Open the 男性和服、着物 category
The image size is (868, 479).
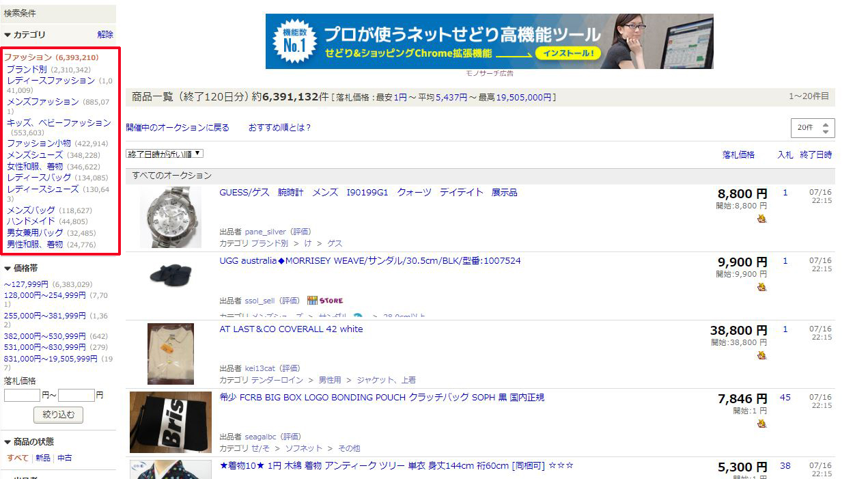pyautogui.click(x=35, y=244)
